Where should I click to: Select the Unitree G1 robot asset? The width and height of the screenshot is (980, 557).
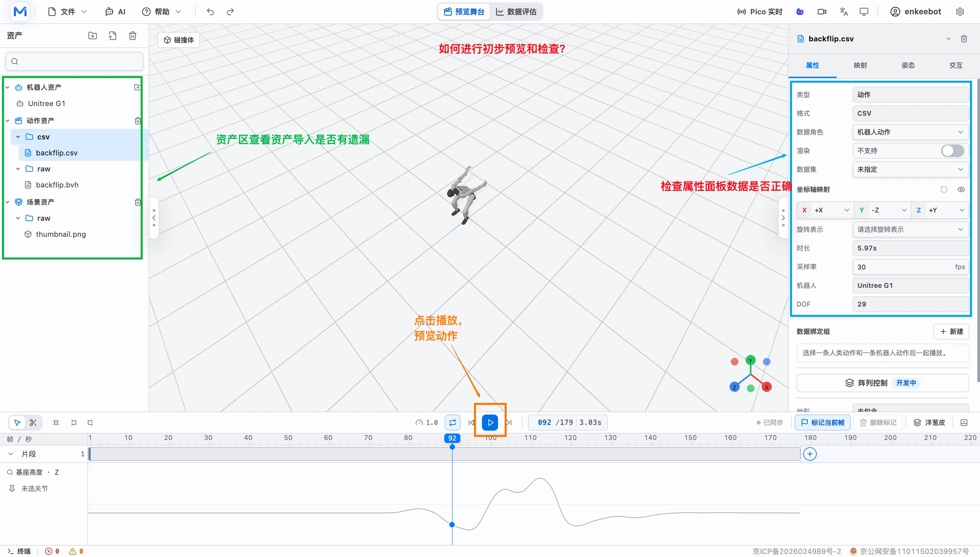click(47, 103)
